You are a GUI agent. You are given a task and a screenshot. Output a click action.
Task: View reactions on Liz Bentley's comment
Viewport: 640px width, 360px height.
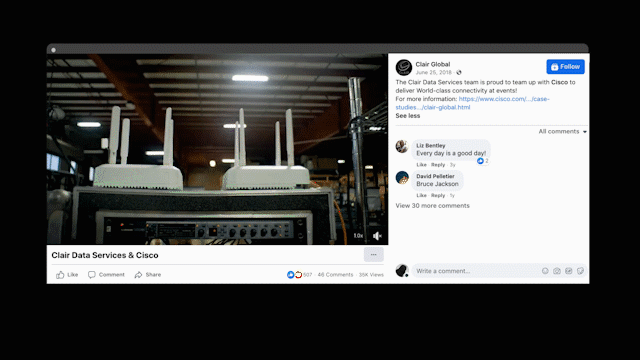point(483,161)
